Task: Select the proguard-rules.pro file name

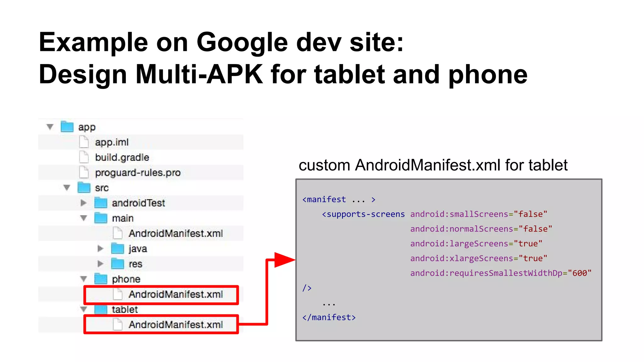Action: point(138,173)
